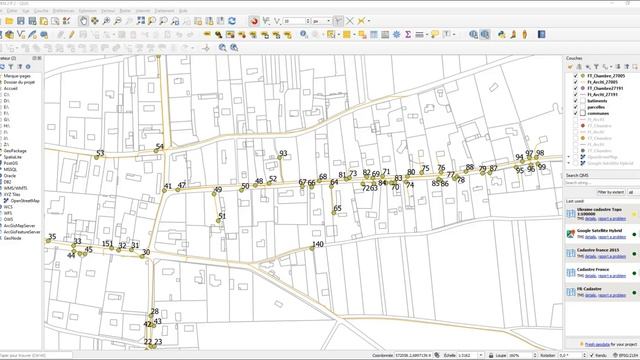The width and height of the screenshot is (640, 360).
Task: Refresh the browser panel tree
Action: pyautogui.click(x=2, y=67)
